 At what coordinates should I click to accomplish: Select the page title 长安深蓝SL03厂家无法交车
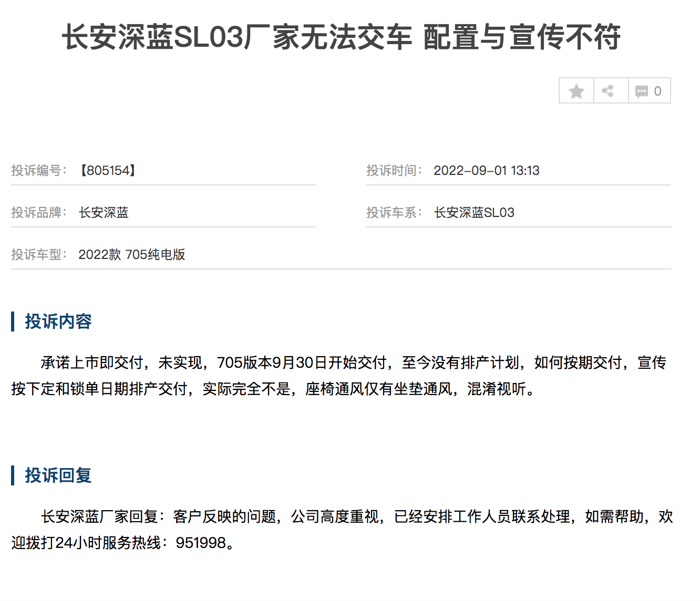[237, 37]
